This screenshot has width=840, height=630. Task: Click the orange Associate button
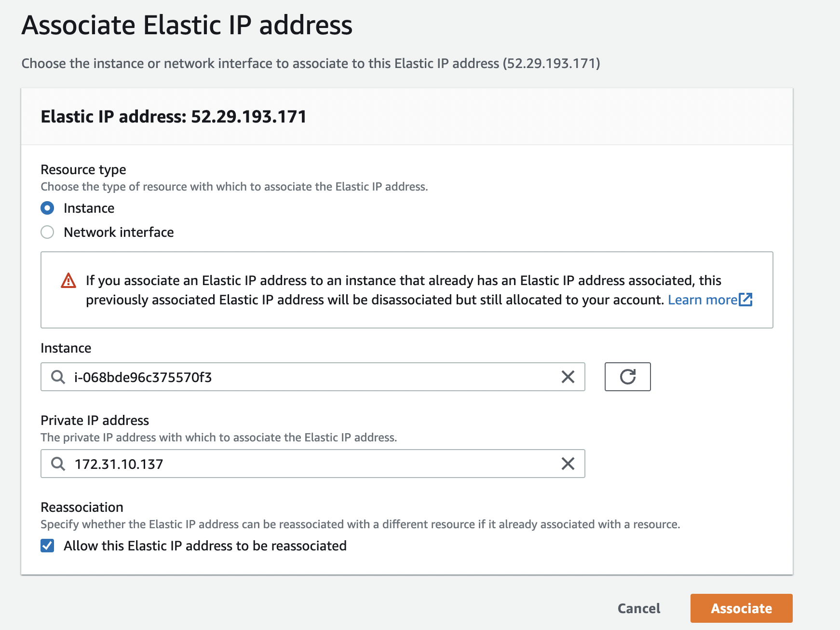741,608
